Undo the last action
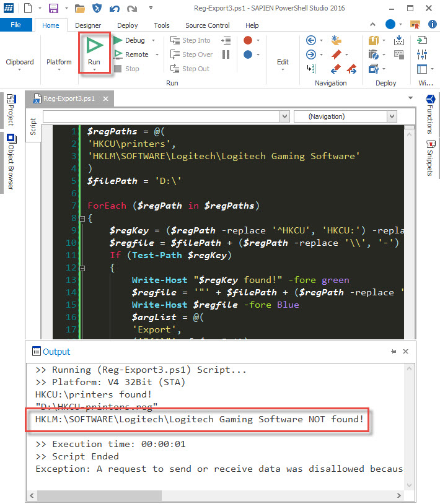Screen dimensions: 440x504 pyautogui.click(x=115, y=8)
